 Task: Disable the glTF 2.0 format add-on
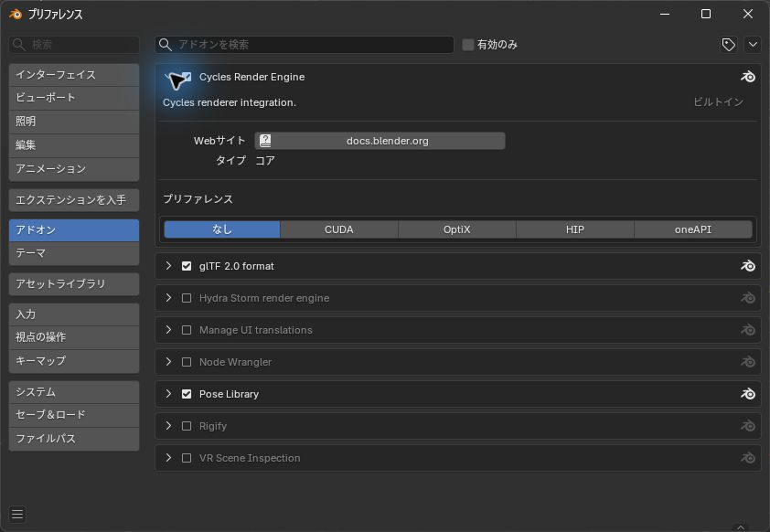187,266
